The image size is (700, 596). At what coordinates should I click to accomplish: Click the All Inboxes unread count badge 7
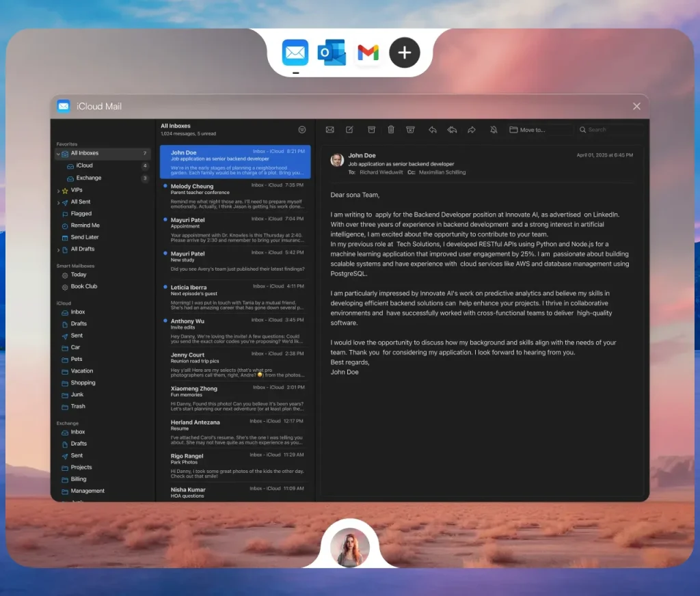(x=145, y=154)
